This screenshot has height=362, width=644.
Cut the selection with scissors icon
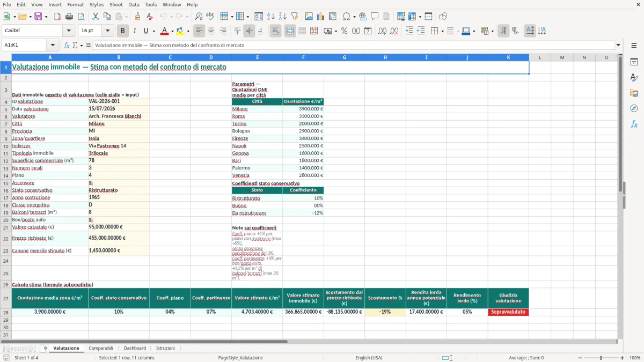coord(96,17)
